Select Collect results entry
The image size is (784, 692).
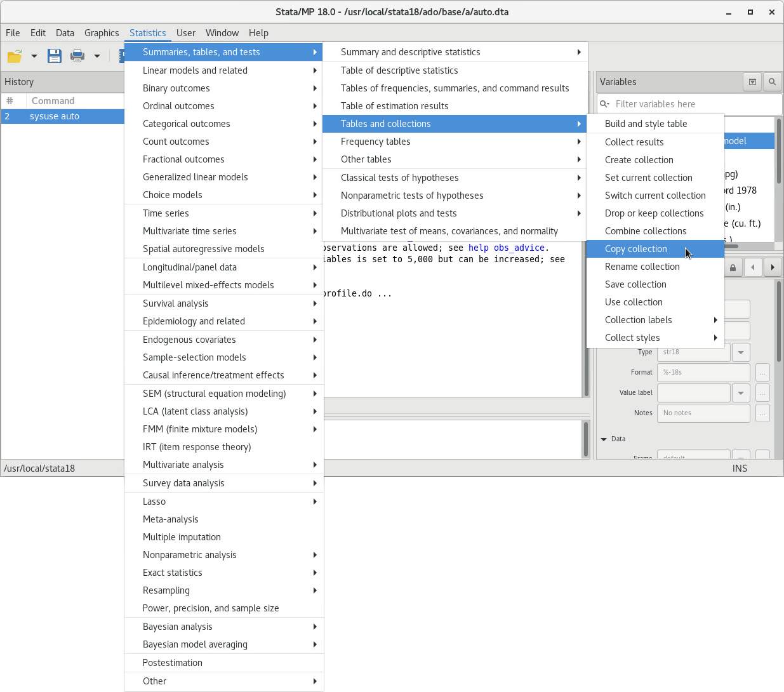[655, 142]
